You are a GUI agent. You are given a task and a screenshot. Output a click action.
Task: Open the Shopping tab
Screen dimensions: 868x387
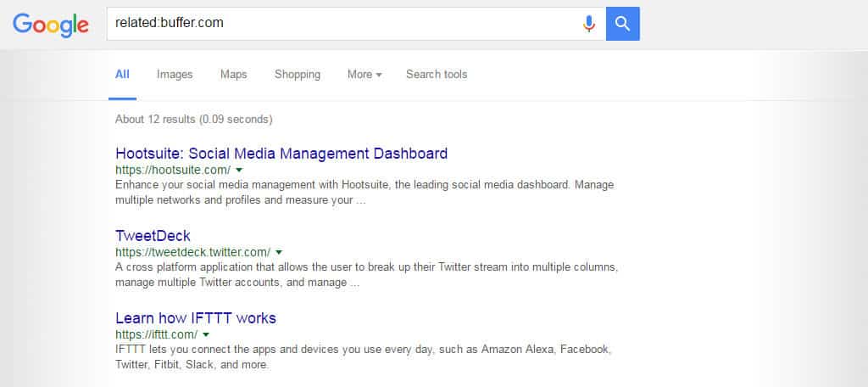(x=298, y=75)
